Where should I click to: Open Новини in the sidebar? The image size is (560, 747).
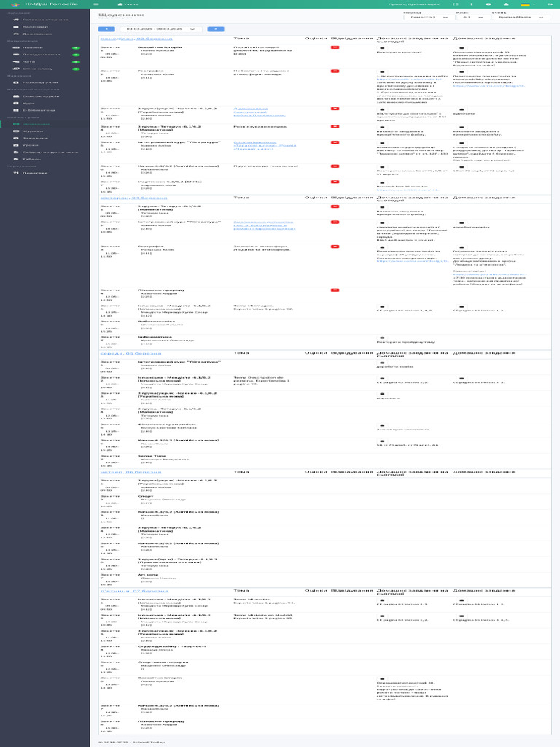[x=44, y=47]
